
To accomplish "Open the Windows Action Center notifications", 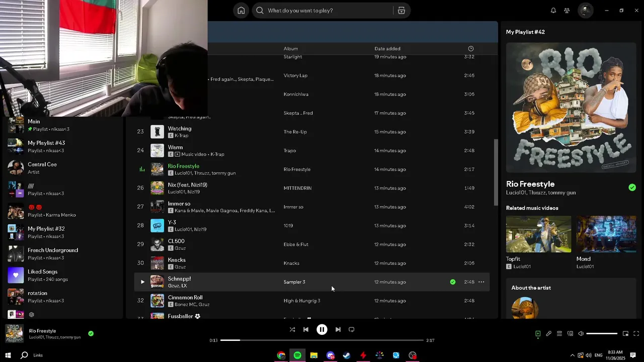I will click(633, 355).
